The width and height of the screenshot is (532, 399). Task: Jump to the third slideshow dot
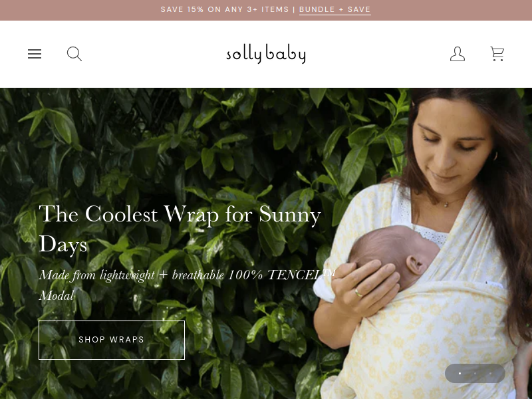coord(490,373)
